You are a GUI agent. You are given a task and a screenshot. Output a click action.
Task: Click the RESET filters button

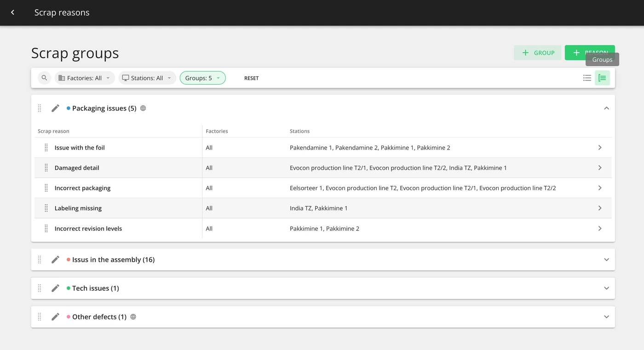pyautogui.click(x=251, y=78)
